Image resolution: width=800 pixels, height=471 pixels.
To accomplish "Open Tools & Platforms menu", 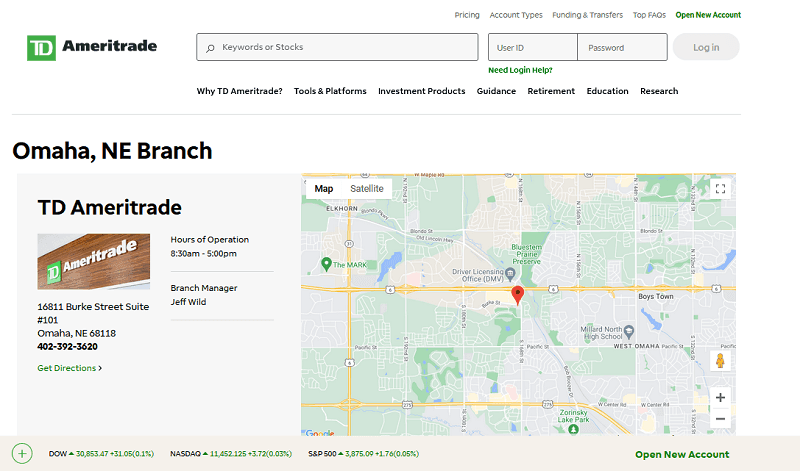I will coord(330,91).
